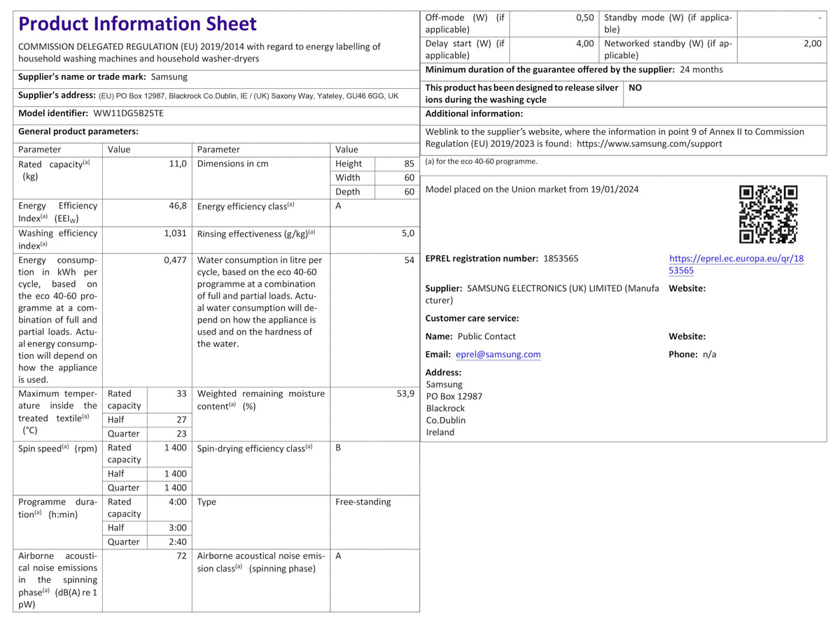Select maximum temperature quarter value 23
Image resolution: width=840 pixels, height=622 pixels.
click(181, 434)
